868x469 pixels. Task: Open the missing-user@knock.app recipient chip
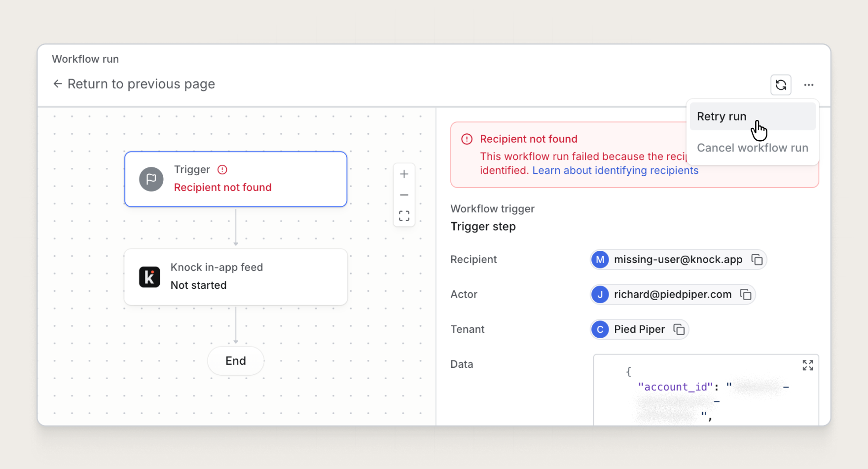coord(678,260)
